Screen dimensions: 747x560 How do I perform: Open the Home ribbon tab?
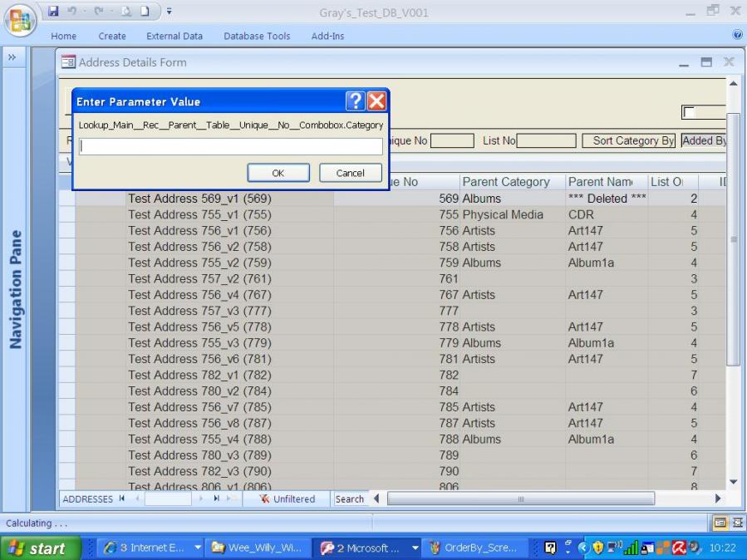63,36
